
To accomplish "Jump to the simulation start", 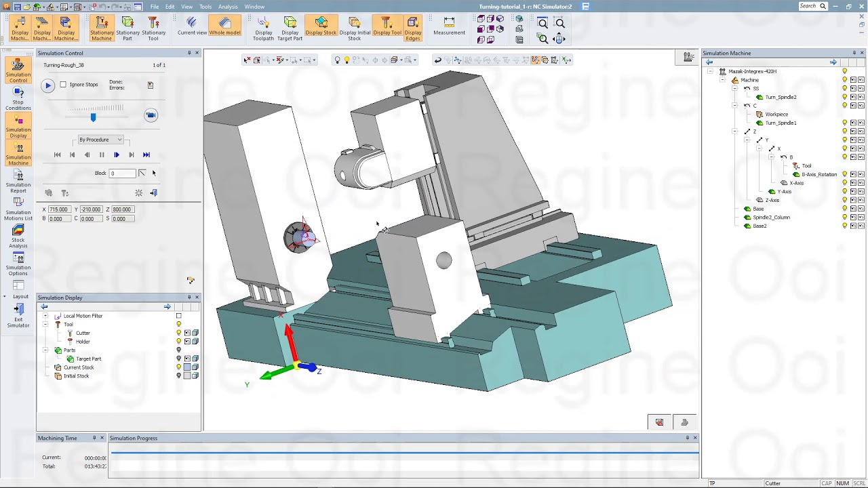I will pos(58,155).
